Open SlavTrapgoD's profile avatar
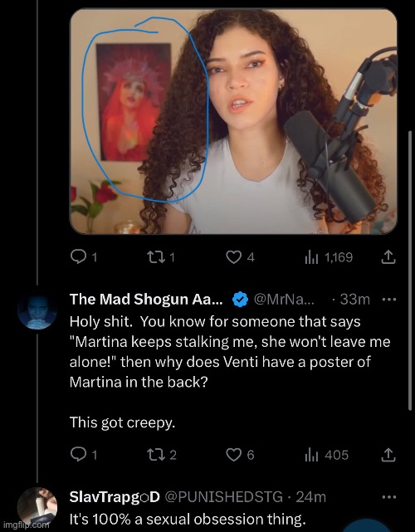Viewport: 415px width, 532px height. tap(37, 507)
